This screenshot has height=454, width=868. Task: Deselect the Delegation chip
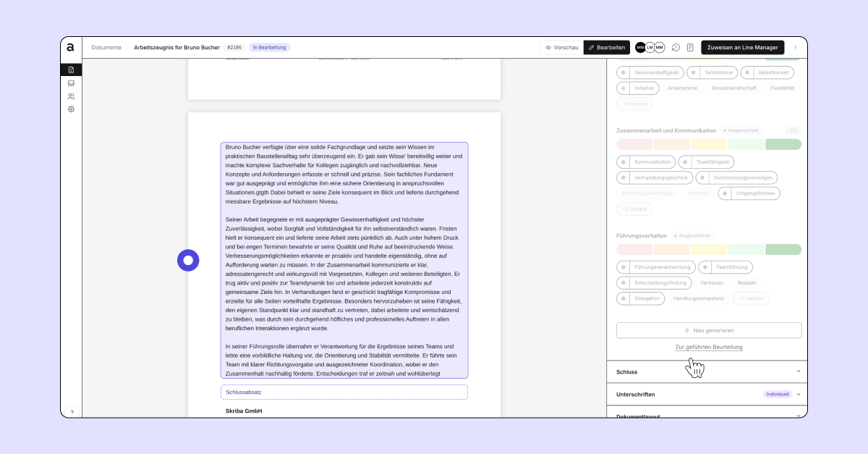639,298
